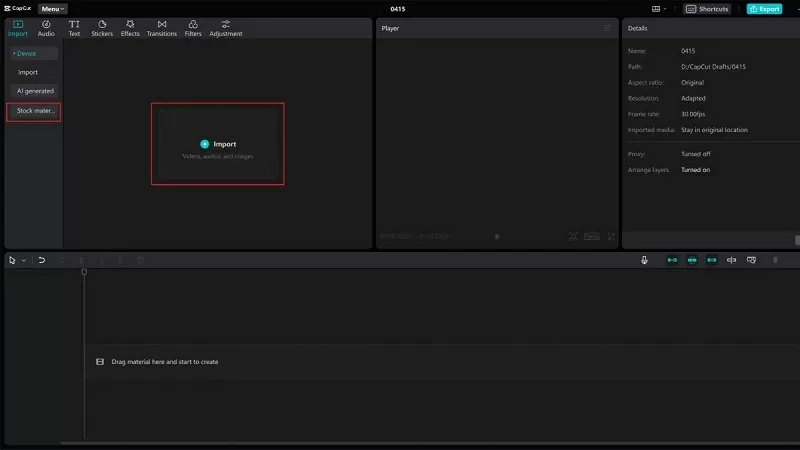The image size is (800, 450).
Task: Click the Export button
Action: pos(765,9)
